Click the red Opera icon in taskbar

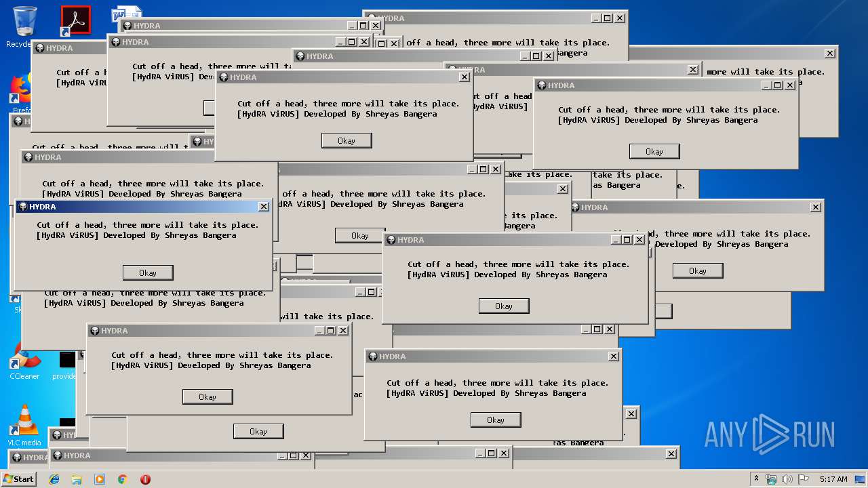145,479
